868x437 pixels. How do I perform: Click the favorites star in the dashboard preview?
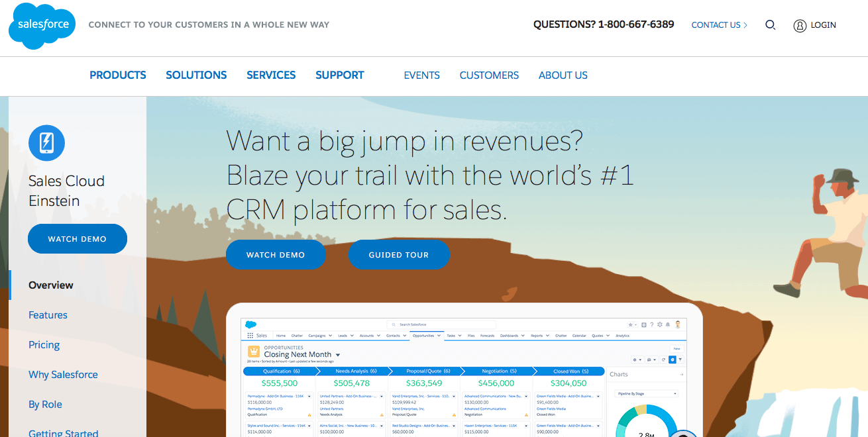click(x=630, y=324)
